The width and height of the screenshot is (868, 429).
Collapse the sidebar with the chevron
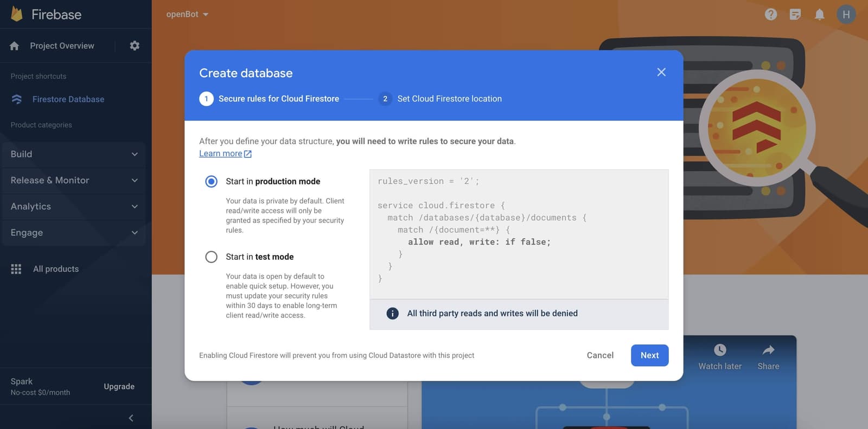tap(131, 418)
